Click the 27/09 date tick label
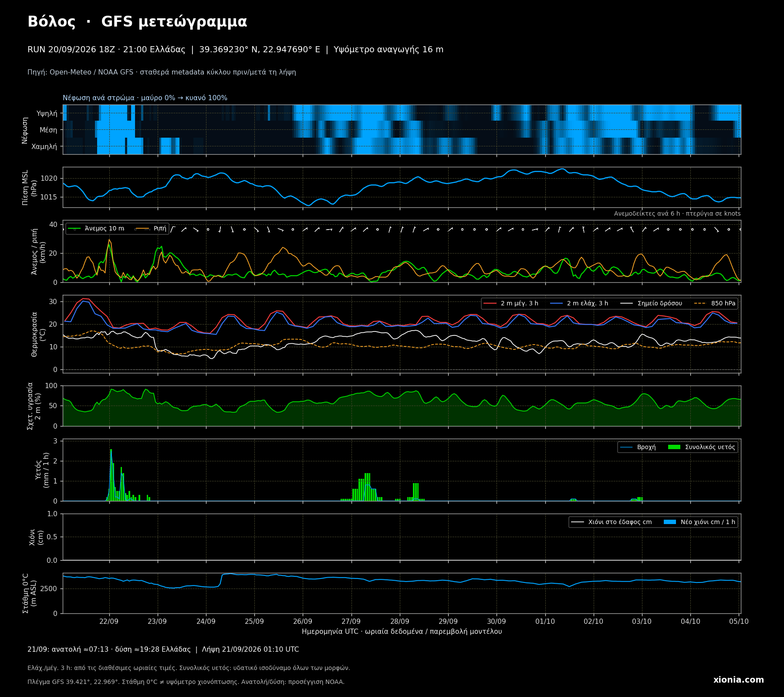 coord(351,621)
